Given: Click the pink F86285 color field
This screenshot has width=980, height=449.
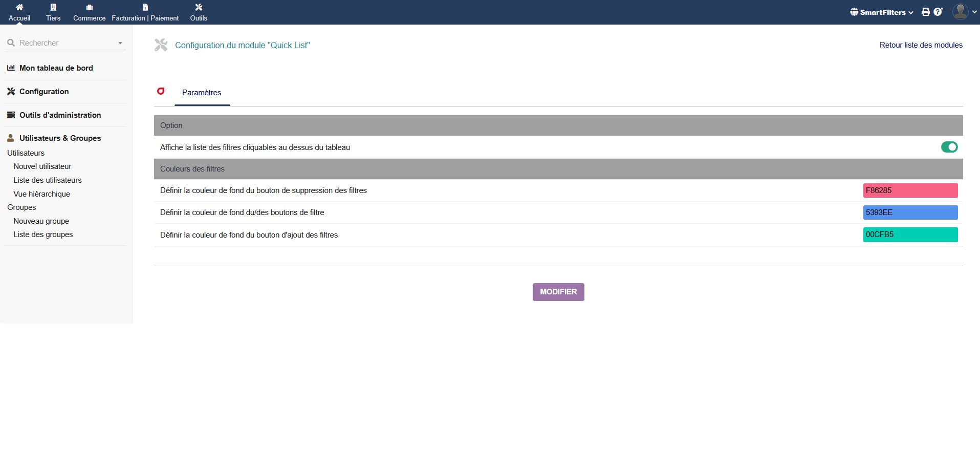Looking at the screenshot, I should tap(910, 190).
